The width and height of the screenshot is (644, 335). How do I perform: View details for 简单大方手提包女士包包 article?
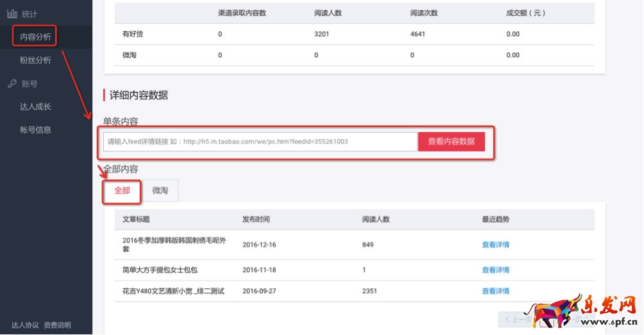coord(495,270)
